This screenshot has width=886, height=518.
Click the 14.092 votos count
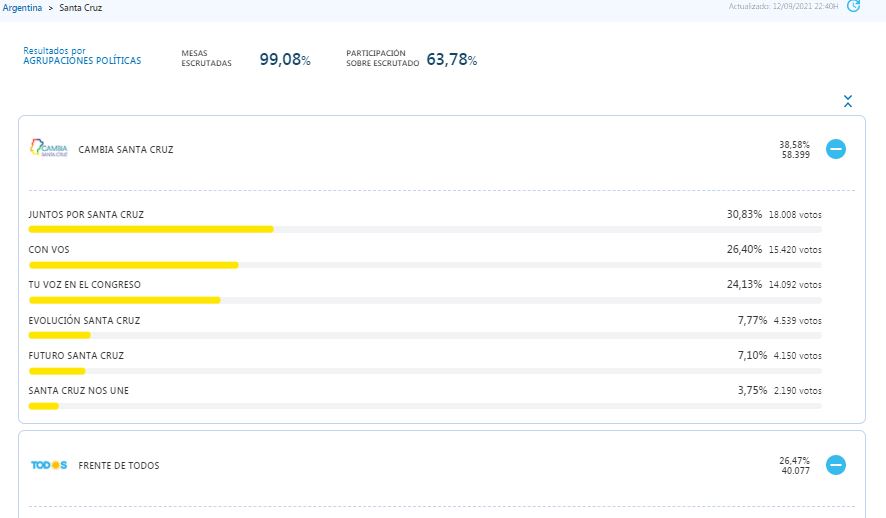point(795,285)
